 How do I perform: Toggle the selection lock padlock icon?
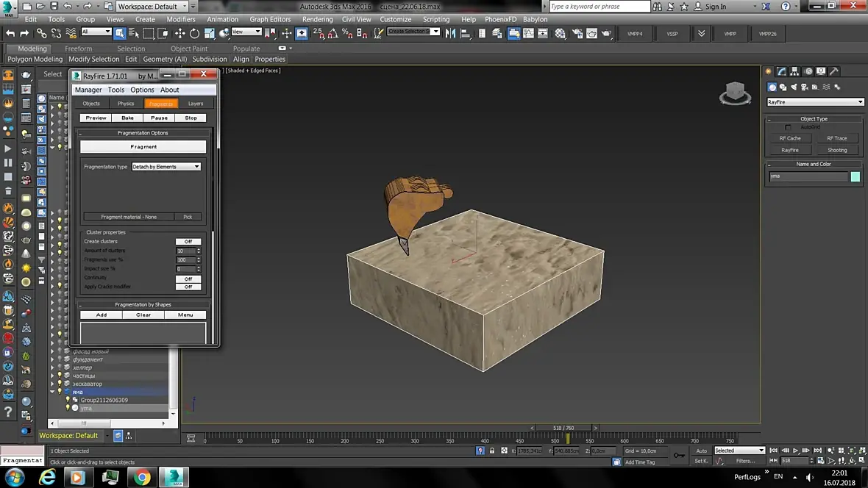(x=492, y=451)
